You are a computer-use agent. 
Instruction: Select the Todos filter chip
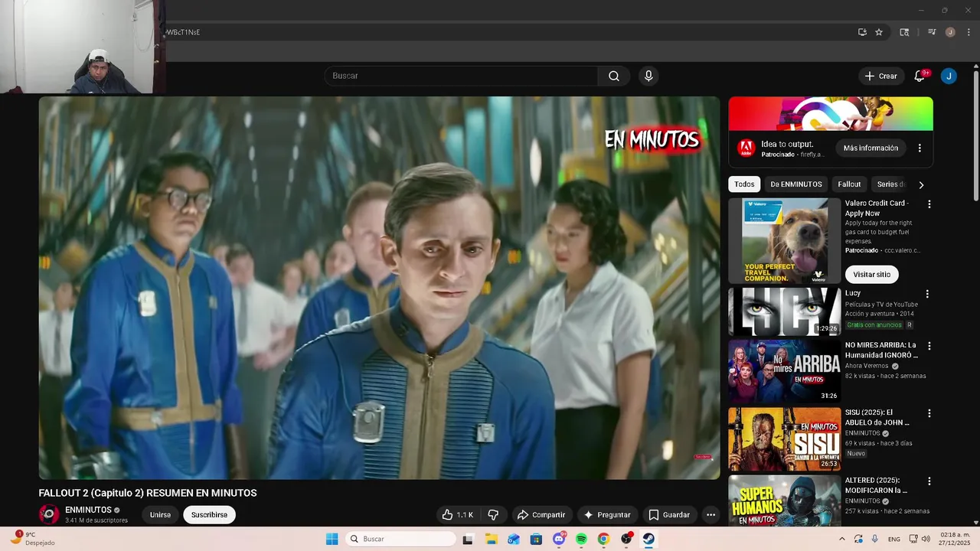tap(744, 184)
